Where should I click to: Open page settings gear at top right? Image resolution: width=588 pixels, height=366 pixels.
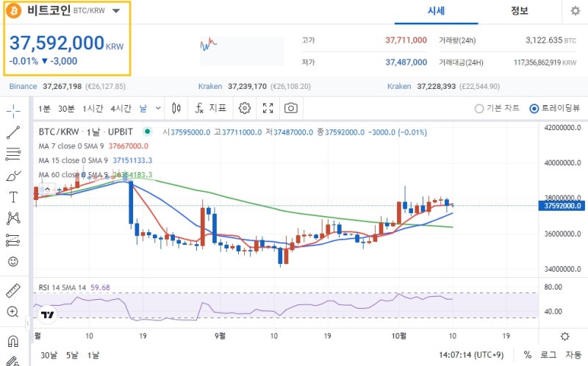click(x=576, y=11)
